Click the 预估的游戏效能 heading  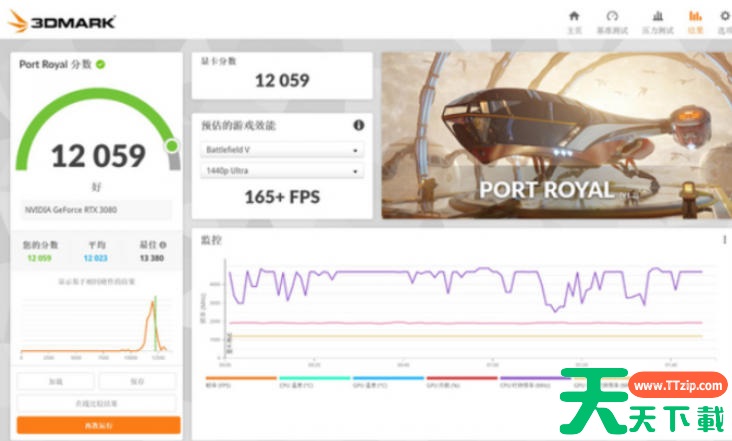(x=238, y=125)
